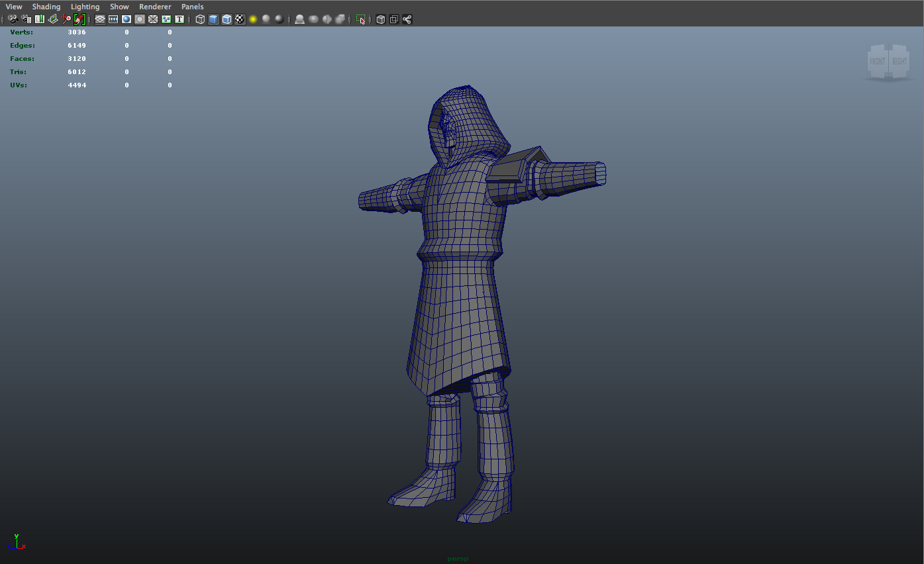This screenshot has width=924, height=564.
Task: Click the Faces: label
Action: click(x=22, y=58)
